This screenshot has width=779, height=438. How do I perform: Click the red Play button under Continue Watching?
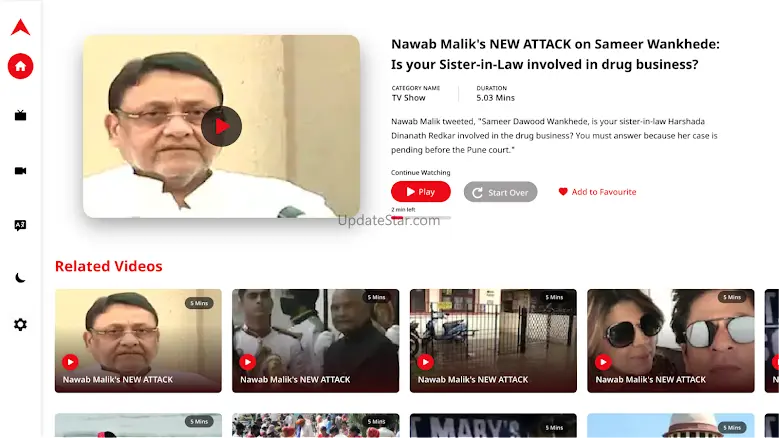click(421, 192)
